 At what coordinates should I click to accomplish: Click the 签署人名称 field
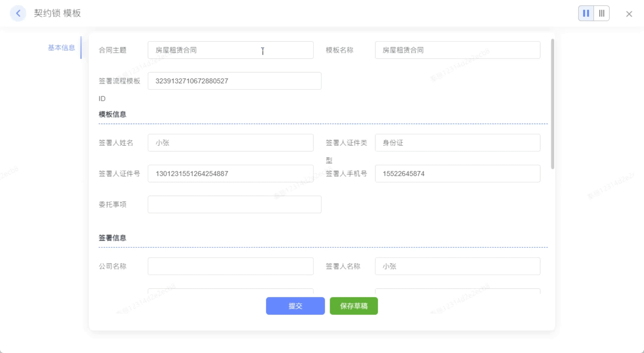[457, 266]
